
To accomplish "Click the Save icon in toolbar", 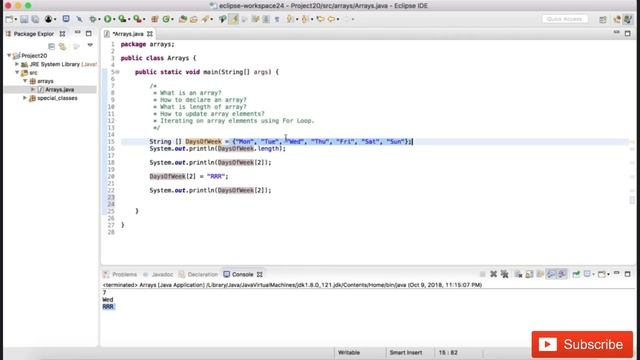I will [24, 19].
